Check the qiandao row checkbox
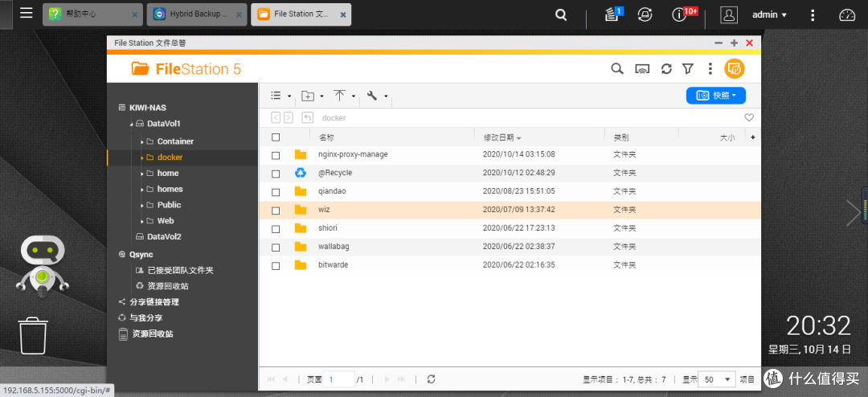Screen dimensions: 868x397 coord(276,192)
